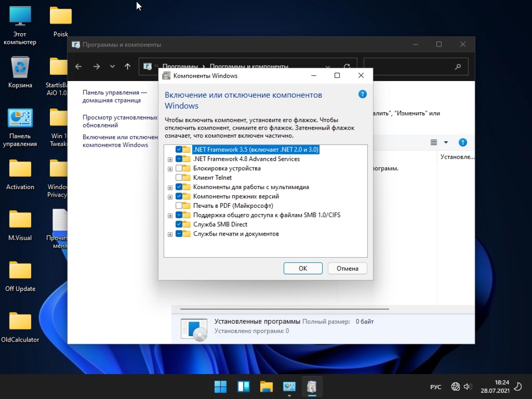Screen dimensions: 532x399
Task: Click the back arrow in Programs window
Action: click(79, 66)
